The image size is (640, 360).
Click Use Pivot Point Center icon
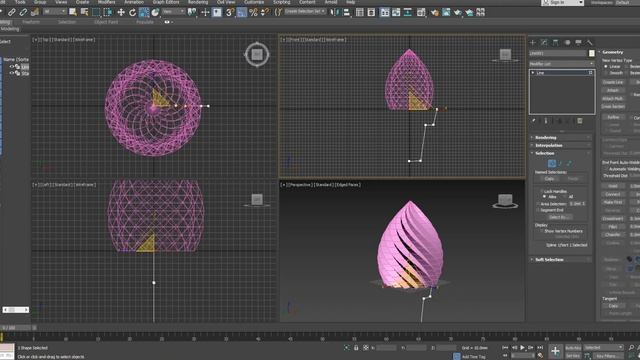coord(192,13)
